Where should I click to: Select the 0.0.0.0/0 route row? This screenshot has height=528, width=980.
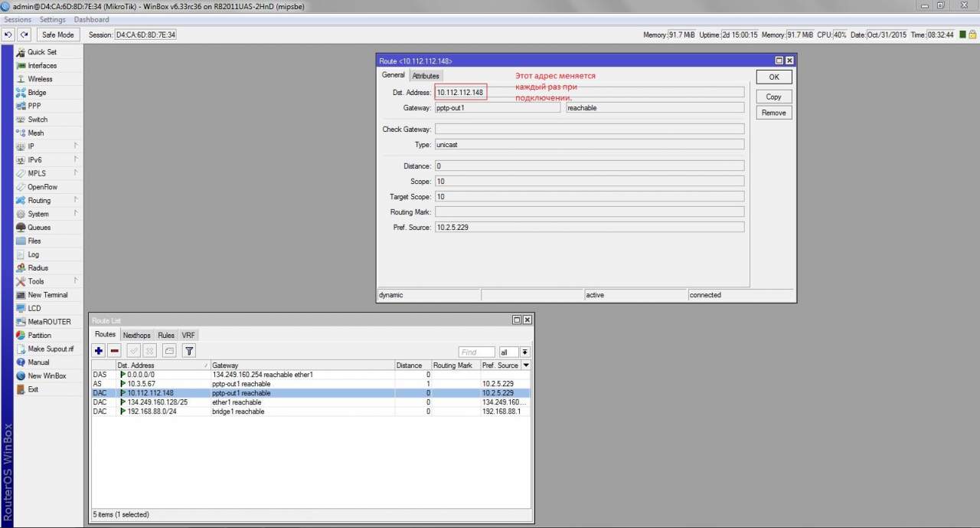(x=311, y=375)
